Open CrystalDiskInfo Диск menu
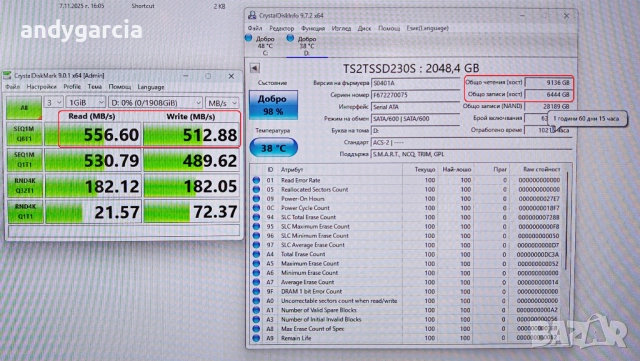640x361 pixels. click(x=364, y=28)
